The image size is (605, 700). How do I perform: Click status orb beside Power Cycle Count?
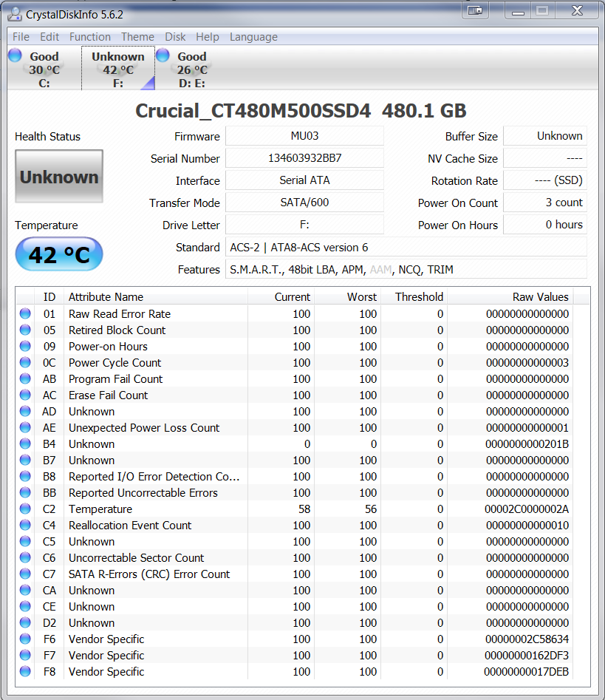[26, 362]
